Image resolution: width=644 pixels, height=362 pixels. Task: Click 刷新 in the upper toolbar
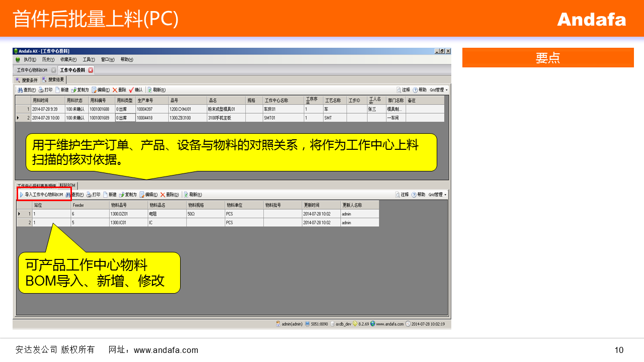pos(150,90)
